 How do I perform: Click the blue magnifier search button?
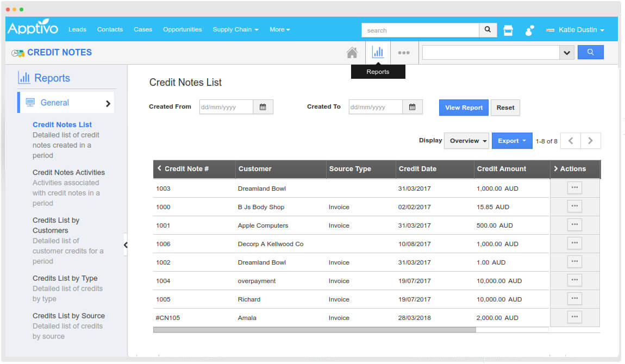click(x=590, y=53)
